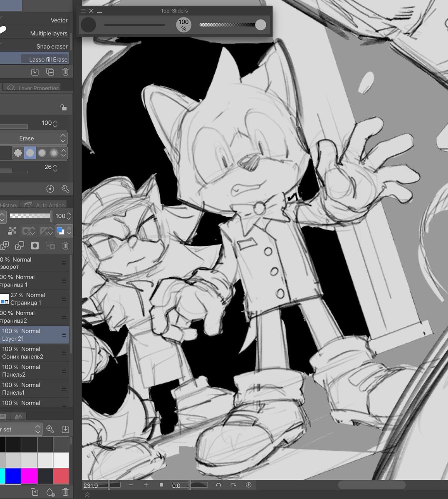Click the layer opacity 100 stepper
This screenshot has height=499, width=448.
click(x=69, y=216)
